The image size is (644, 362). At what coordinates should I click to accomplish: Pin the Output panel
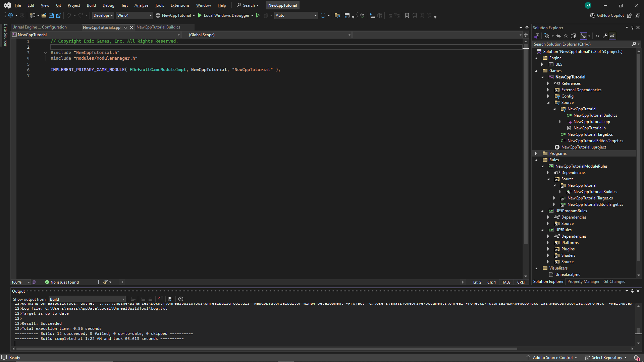[632, 291]
